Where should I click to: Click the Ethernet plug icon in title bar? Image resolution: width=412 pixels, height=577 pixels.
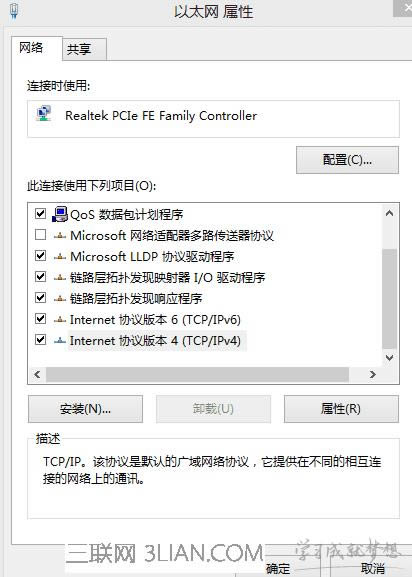coord(14,10)
